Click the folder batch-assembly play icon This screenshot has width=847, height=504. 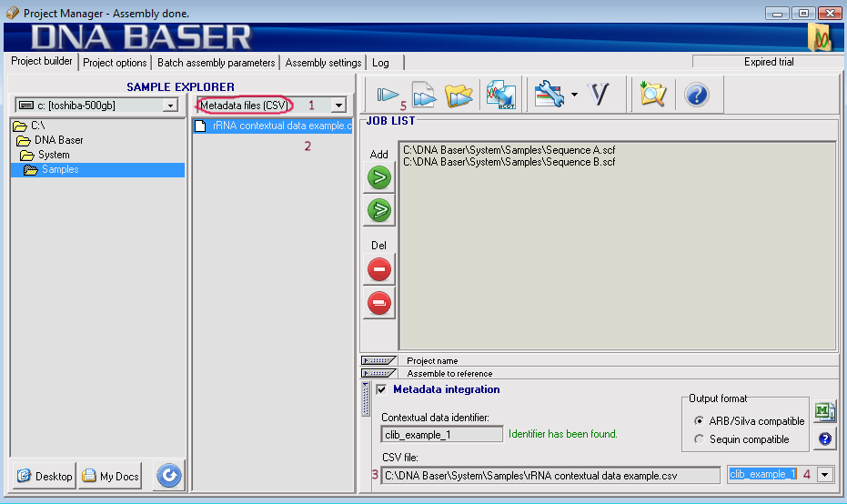pyautogui.click(x=459, y=96)
